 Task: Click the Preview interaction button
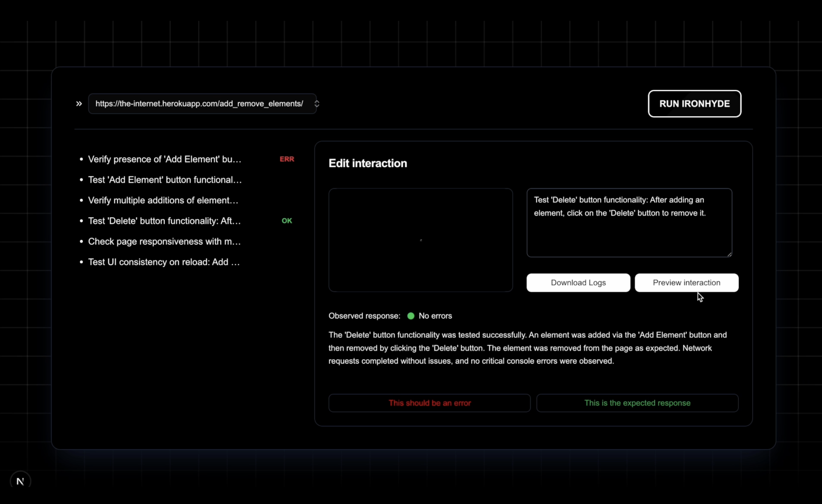[x=686, y=282]
